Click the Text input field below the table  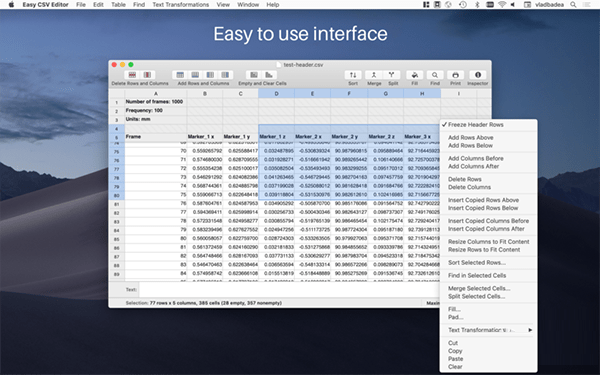coord(290,290)
